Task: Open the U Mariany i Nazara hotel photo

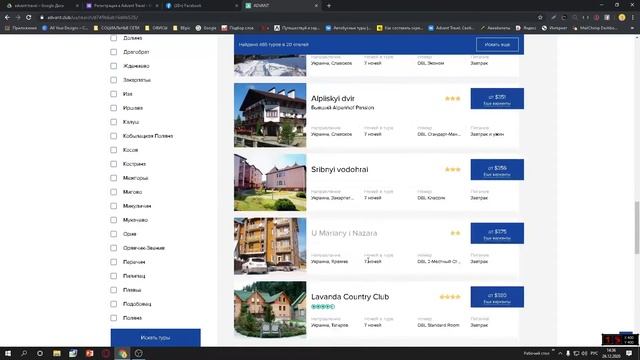Action: [270, 246]
